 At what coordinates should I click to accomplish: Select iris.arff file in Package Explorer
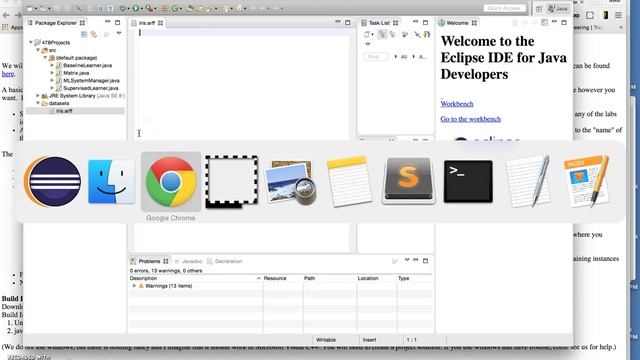coord(64,111)
